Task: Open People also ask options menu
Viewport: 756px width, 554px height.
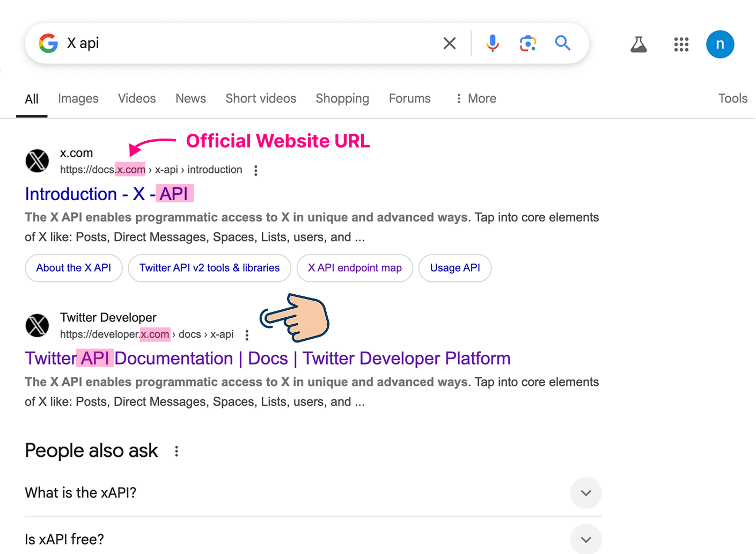Action: [177, 451]
